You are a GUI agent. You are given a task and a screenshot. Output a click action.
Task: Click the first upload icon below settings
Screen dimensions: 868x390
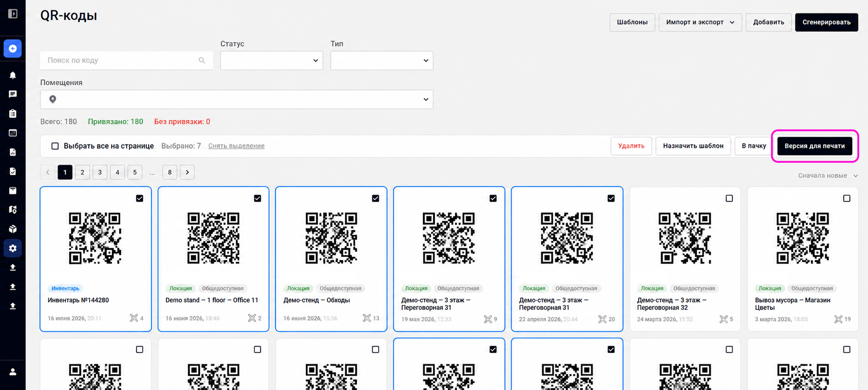point(13,268)
